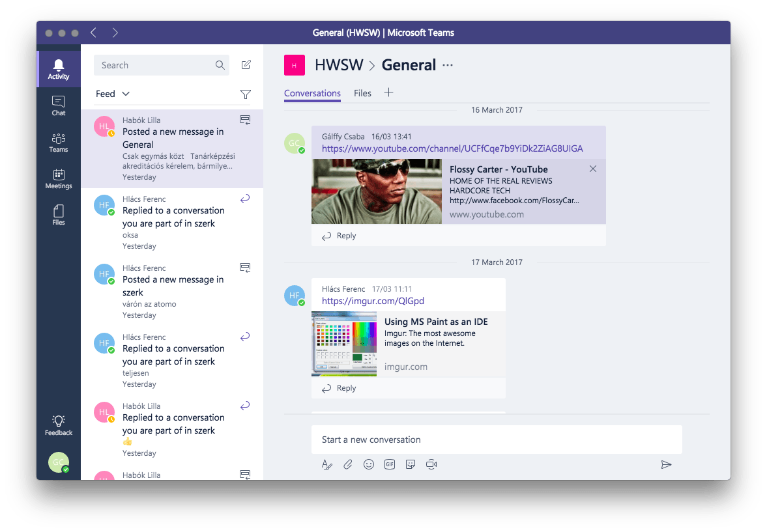Image resolution: width=767 pixels, height=532 pixels.
Task: Open General channel more options ellipsis
Action: [448, 65]
